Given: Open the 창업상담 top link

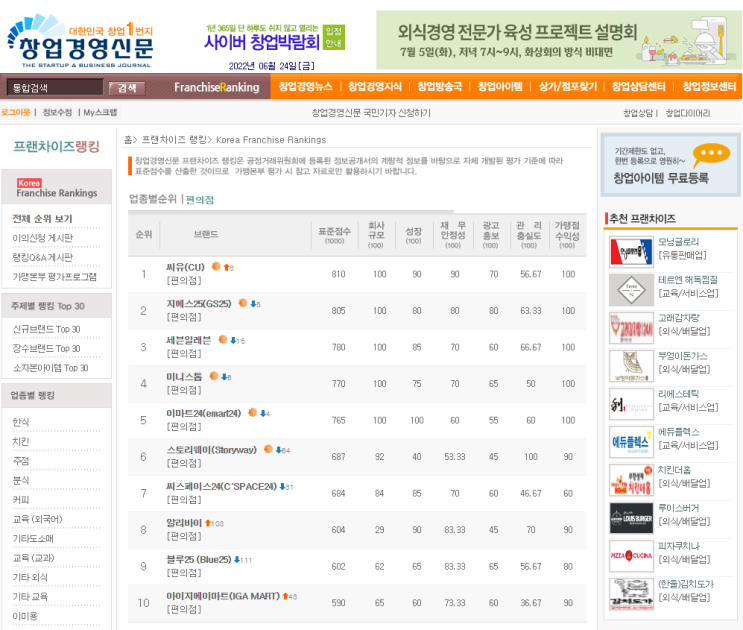Looking at the screenshot, I should click(x=638, y=113).
